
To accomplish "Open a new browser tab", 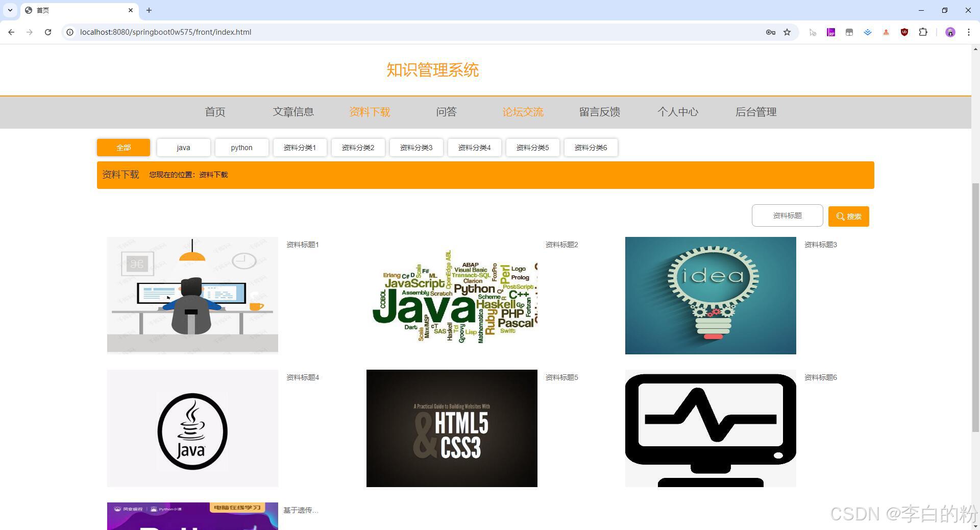I will pyautogui.click(x=149, y=10).
